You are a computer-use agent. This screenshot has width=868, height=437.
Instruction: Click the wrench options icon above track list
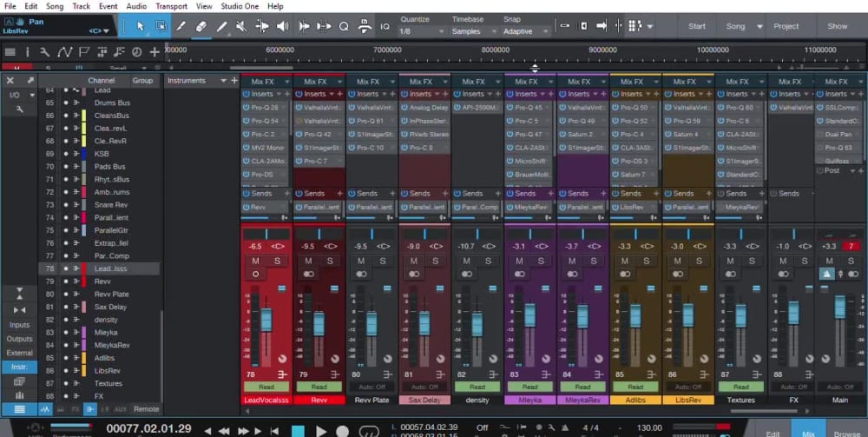tap(45, 52)
